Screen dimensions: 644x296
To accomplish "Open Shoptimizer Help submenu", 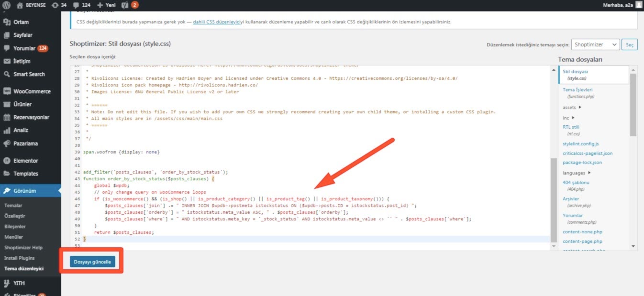I will click(x=23, y=248).
